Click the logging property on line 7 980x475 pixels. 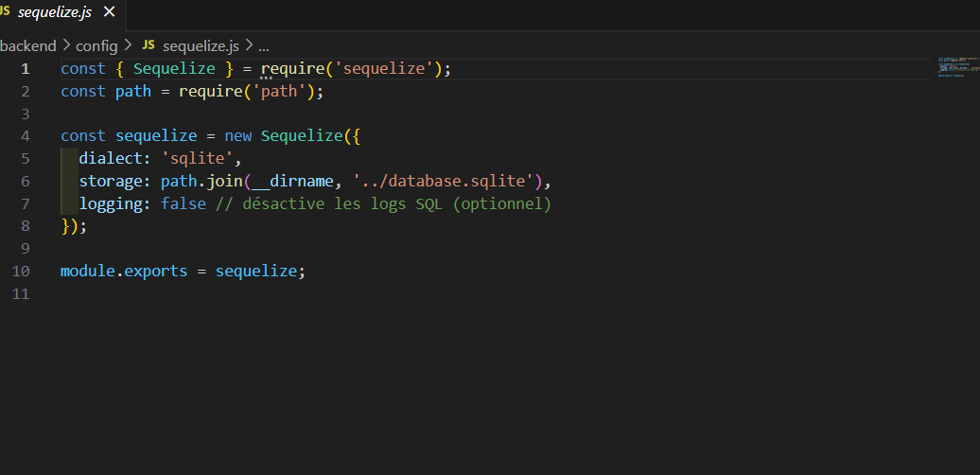111,203
